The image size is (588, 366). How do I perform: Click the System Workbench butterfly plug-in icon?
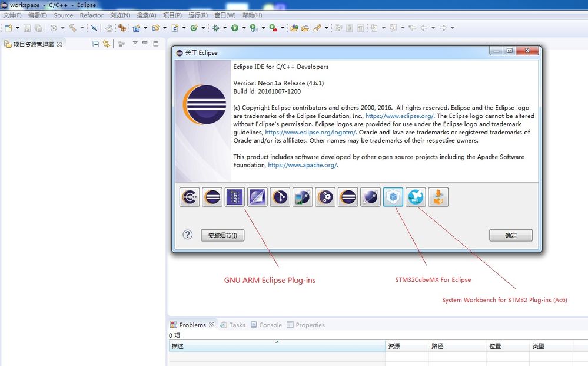tap(416, 197)
